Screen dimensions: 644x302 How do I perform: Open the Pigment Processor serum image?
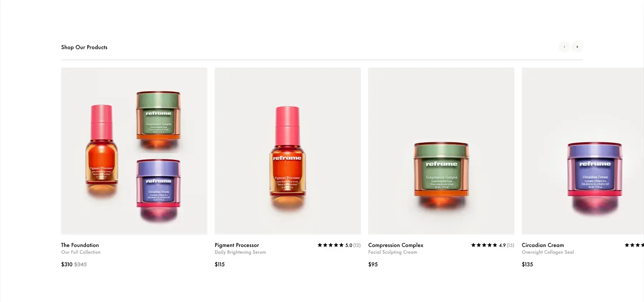coord(288,151)
